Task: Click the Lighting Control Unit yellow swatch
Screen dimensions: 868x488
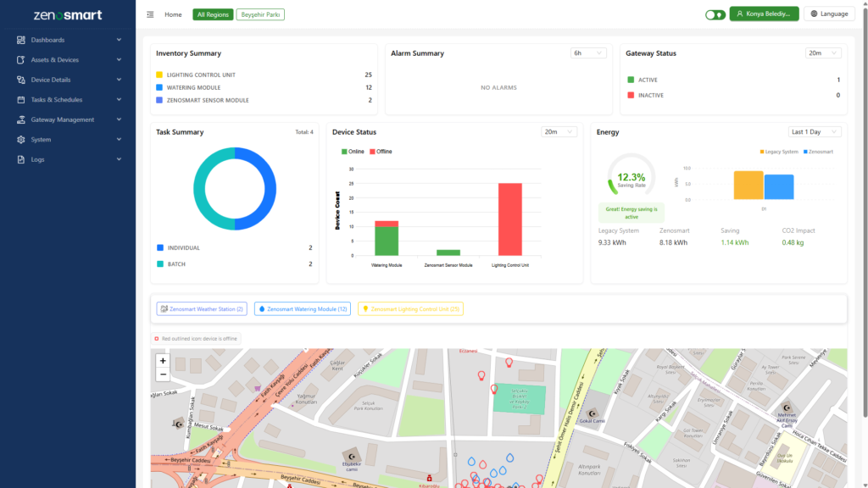Action: coord(159,75)
